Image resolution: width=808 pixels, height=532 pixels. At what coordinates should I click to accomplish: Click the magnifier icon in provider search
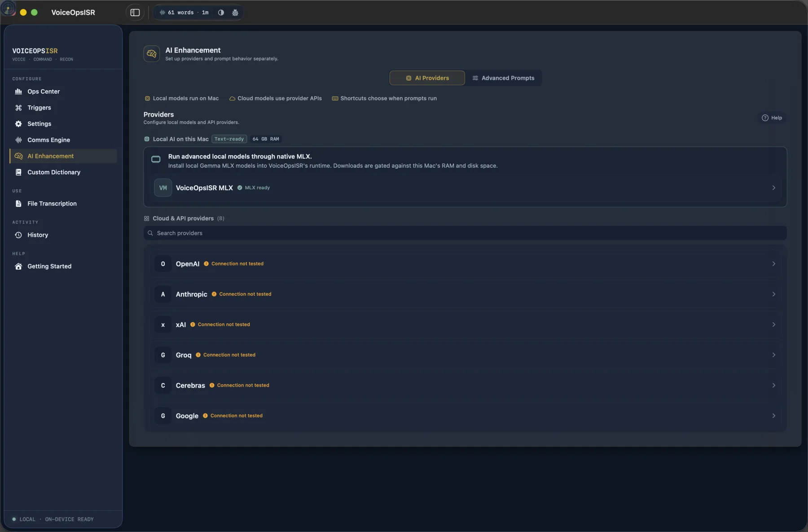tap(150, 233)
